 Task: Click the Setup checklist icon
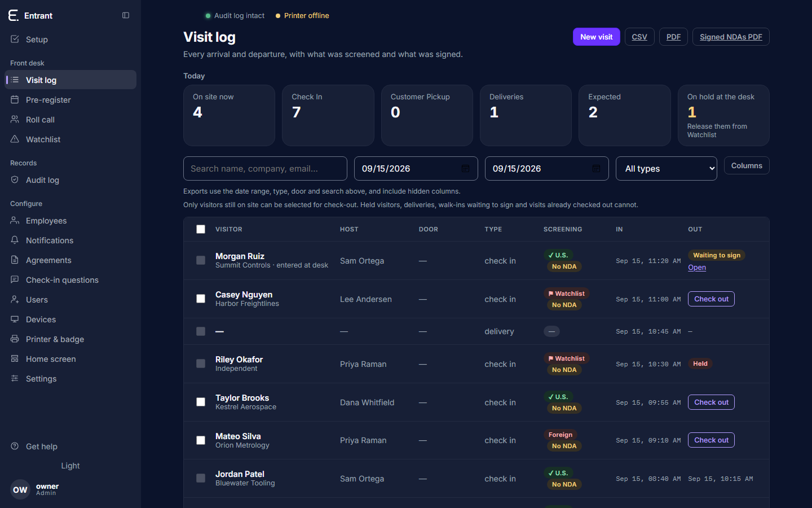pos(15,39)
